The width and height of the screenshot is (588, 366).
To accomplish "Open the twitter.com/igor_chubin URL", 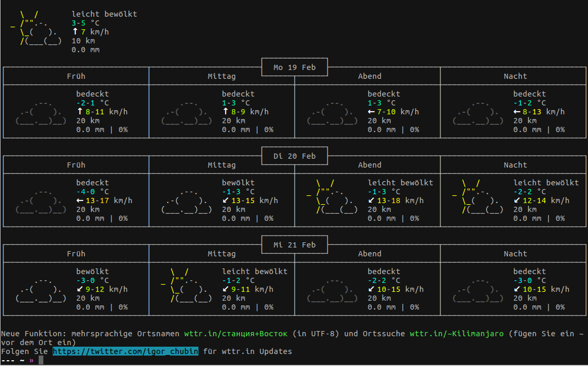I will pyautogui.click(x=126, y=351).
